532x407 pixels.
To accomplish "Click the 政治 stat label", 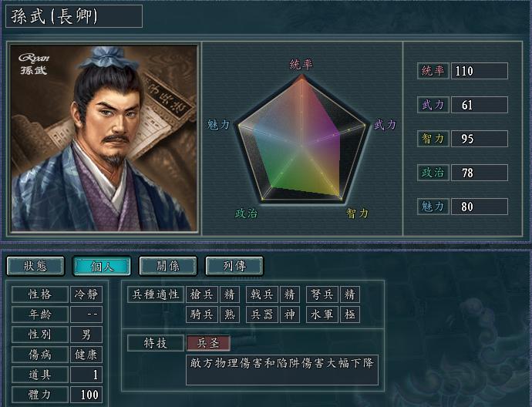I will [x=433, y=173].
